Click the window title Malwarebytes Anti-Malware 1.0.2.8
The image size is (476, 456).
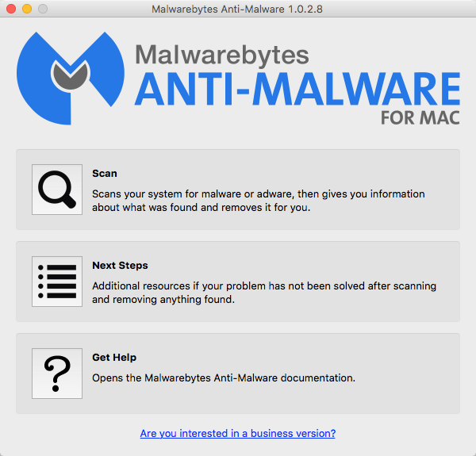click(237, 9)
